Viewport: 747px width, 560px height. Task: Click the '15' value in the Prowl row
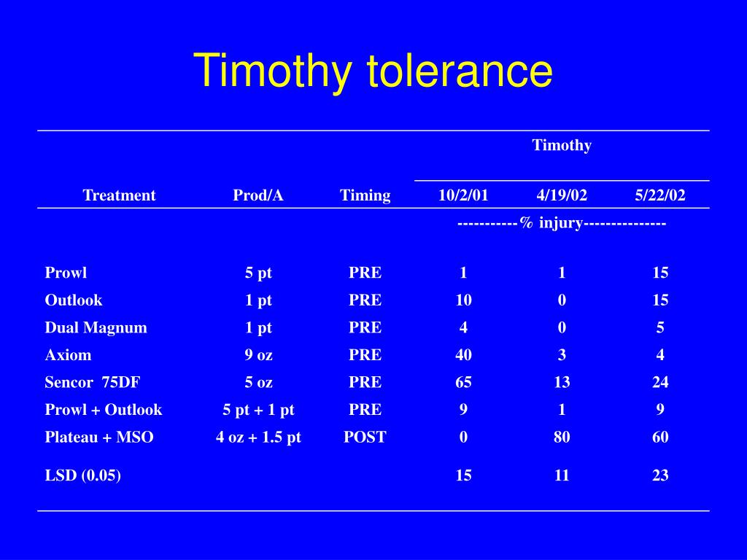[659, 273]
